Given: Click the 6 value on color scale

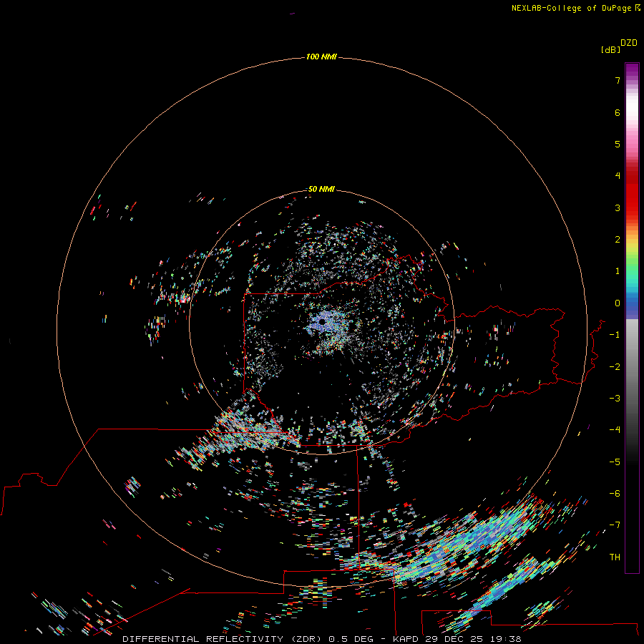Looking at the screenshot, I should pyautogui.click(x=618, y=112).
